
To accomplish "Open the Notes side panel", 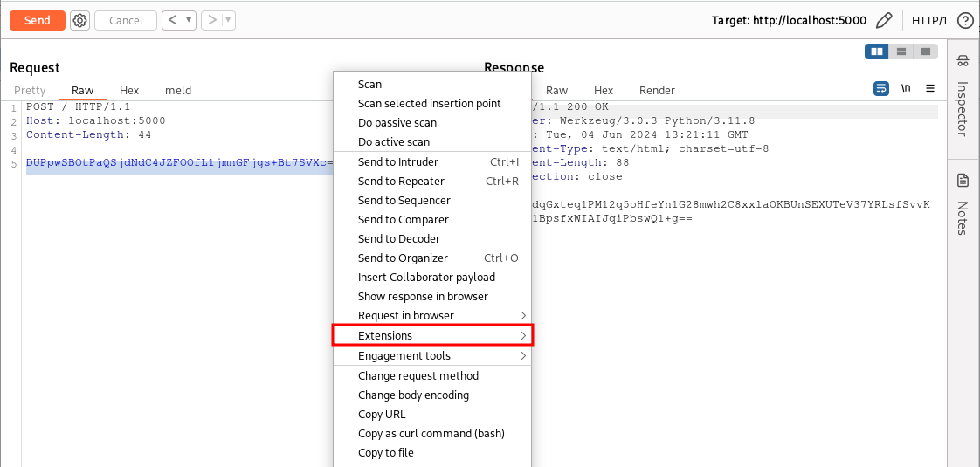I will pos(963,205).
